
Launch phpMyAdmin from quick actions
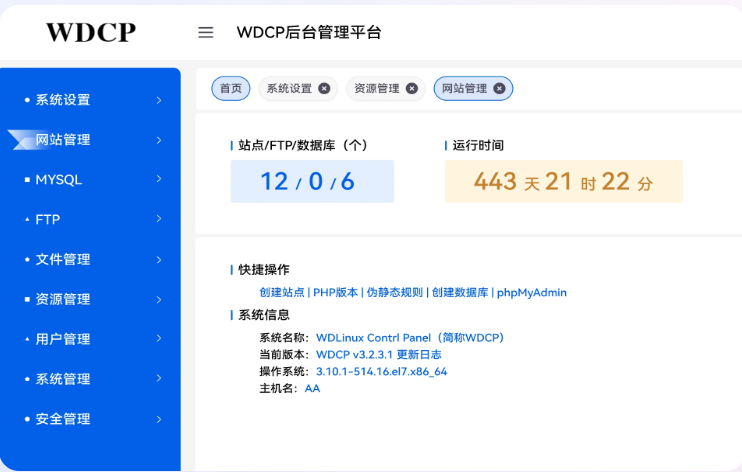coord(532,293)
